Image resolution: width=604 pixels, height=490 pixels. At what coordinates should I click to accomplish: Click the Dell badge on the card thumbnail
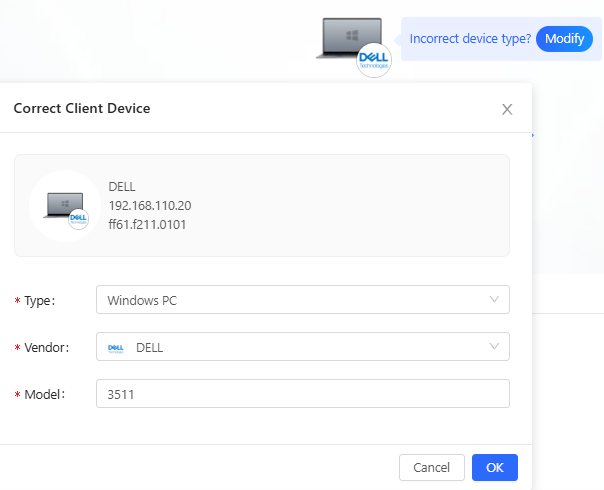point(79,220)
